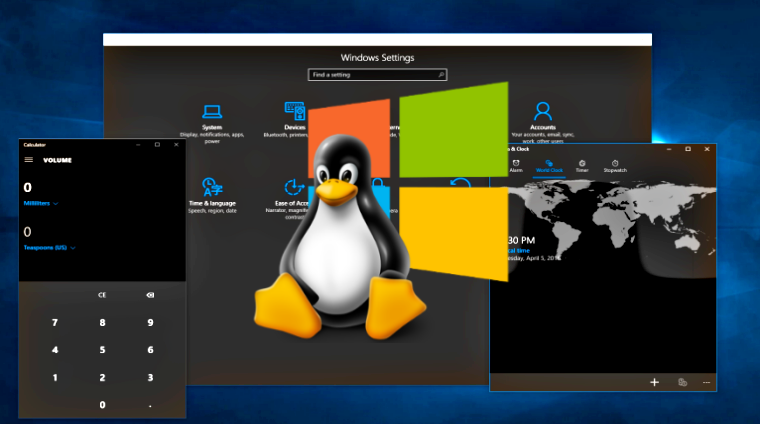Screen dimensions: 760x424
Task: Tap the 1 key in Calculator
Action: (55, 377)
